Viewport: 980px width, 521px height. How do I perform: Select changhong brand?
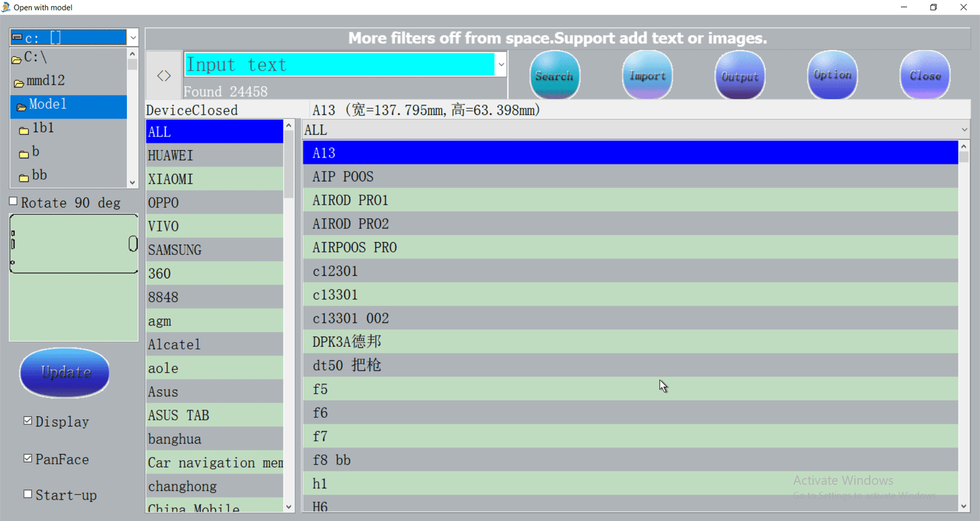coord(214,486)
